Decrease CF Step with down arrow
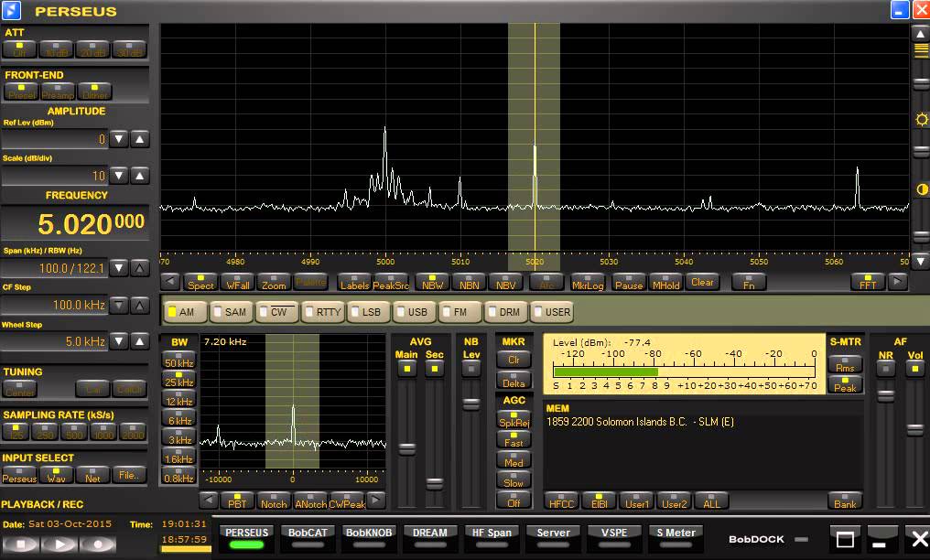 click(x=119, y=306)
